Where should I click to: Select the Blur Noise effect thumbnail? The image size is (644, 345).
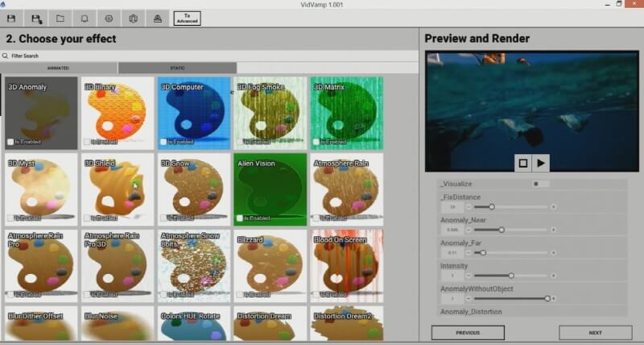[118, 323]
